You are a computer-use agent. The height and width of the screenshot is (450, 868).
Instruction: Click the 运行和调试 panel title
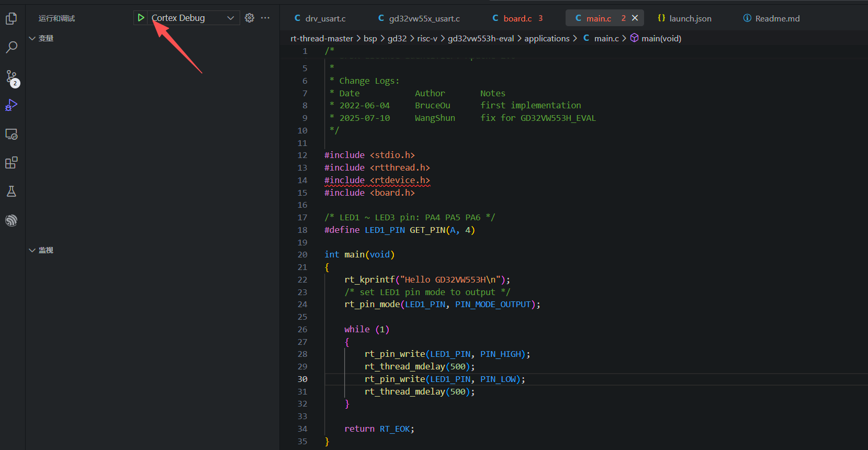click(57, 18)
